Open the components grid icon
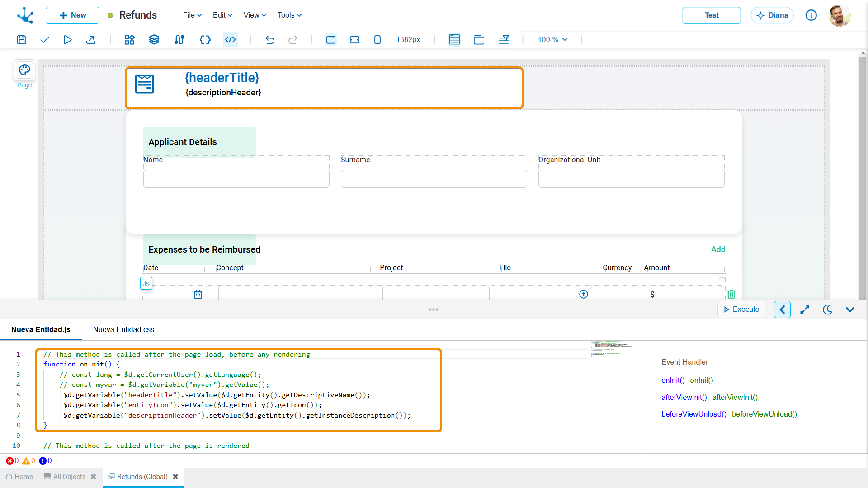This screenshot has height=488, width=868. pos(130,40)
